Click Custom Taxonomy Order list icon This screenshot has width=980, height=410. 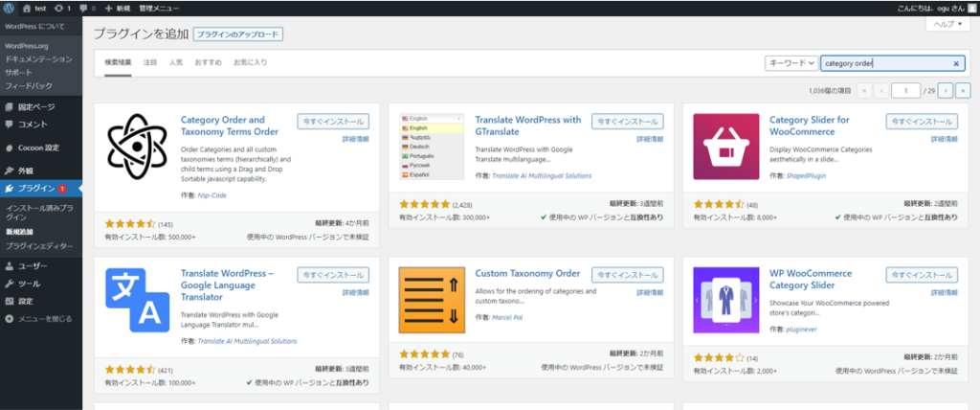point(432,301)
